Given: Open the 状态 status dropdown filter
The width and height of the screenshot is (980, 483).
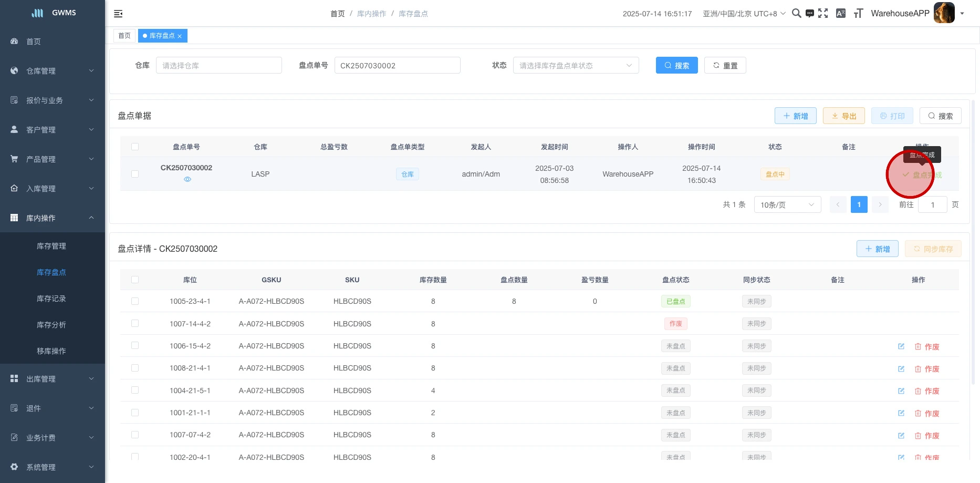Looking at the screenshot, I should [x=576, y=66].
